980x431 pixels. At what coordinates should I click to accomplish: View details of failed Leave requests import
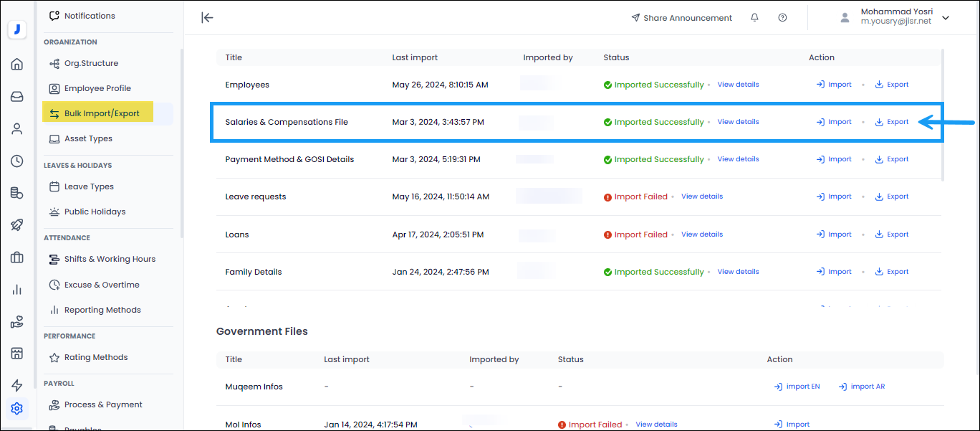pos(701,196)
